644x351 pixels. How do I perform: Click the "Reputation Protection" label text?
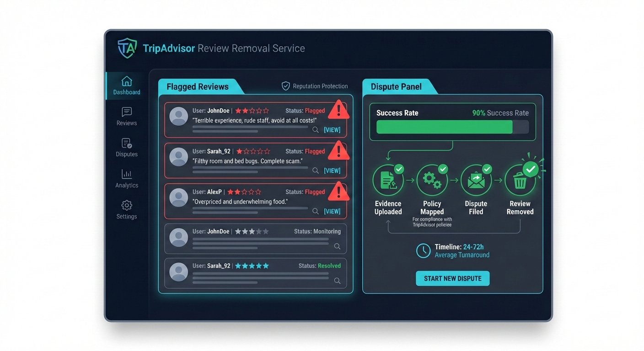click(320, 86)
